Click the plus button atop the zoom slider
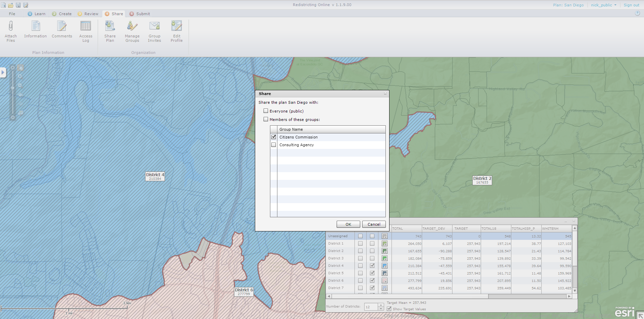Viewport: 644px width, 319px height. click(x=13, y=68)
